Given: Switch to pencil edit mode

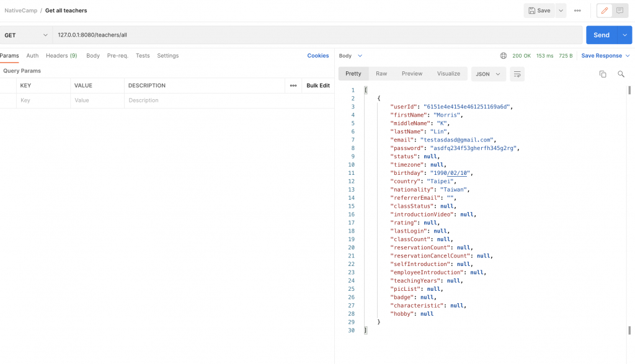Looking at the screenshot, I should tap(604, 11).
